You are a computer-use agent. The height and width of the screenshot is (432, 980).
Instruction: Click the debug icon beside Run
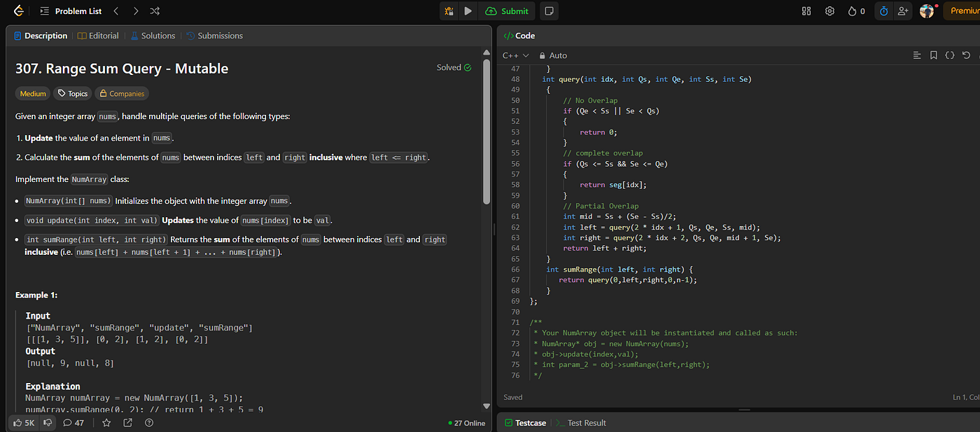tap(449, 11)
